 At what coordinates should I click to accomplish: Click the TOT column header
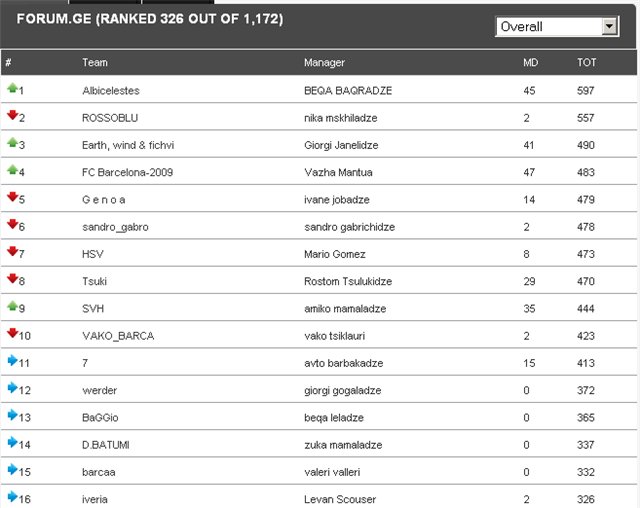coord(586,62)
